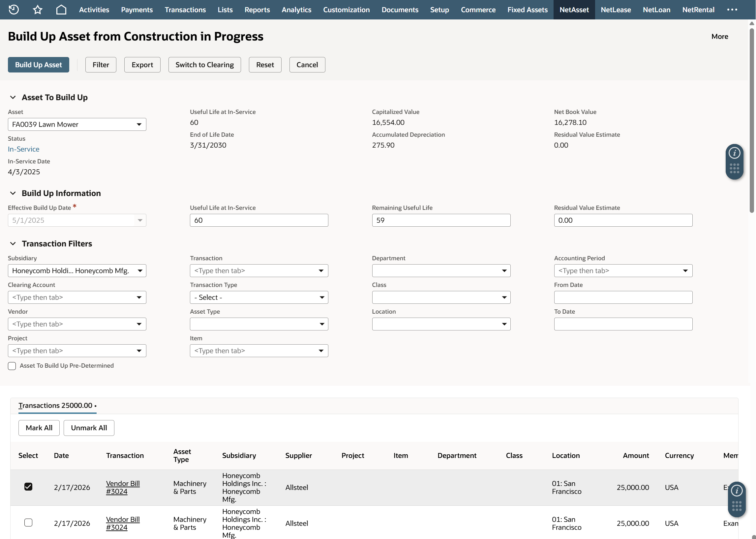
Task: Click the Build Up Asset button
Action: (39, 65)
